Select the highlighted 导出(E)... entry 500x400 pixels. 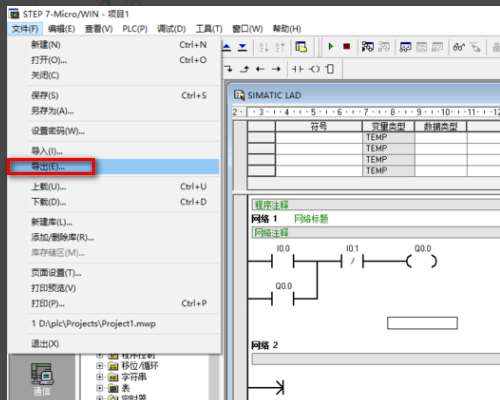point(113,167)
